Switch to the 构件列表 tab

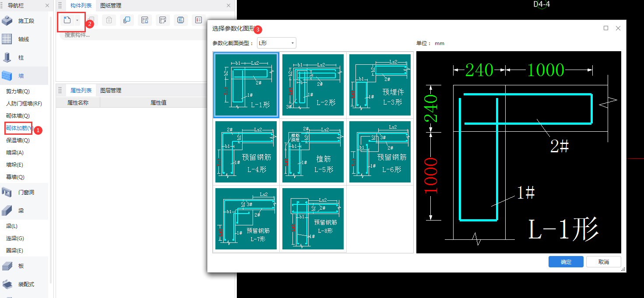pyautogui.click(x=81, y=6)
